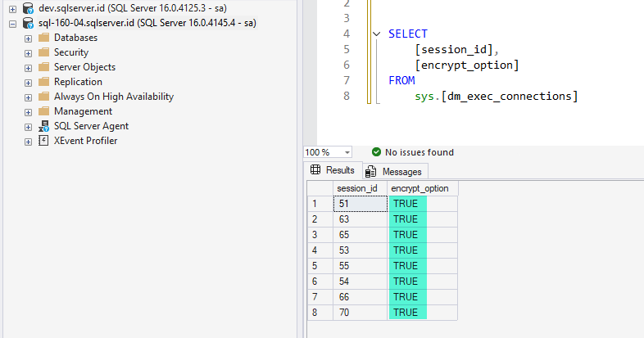
Task: Click the XEvent Profiler icon
Action: pos(43,141)
